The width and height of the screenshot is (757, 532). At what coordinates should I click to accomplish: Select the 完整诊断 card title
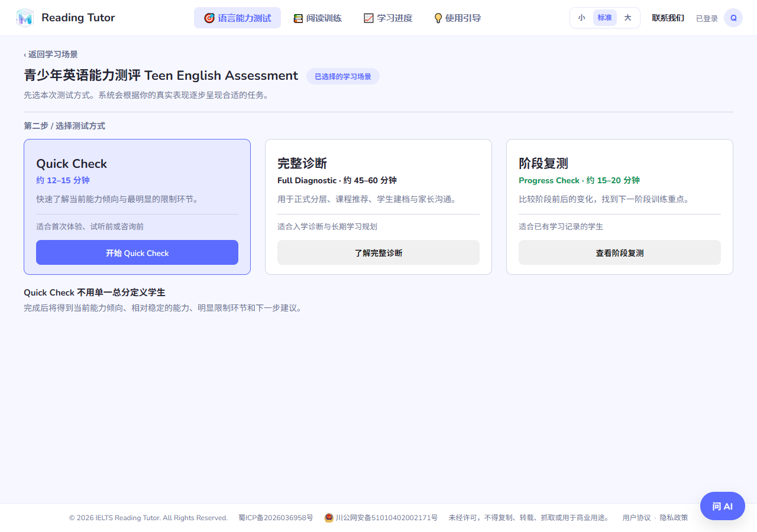coord(302,164)
